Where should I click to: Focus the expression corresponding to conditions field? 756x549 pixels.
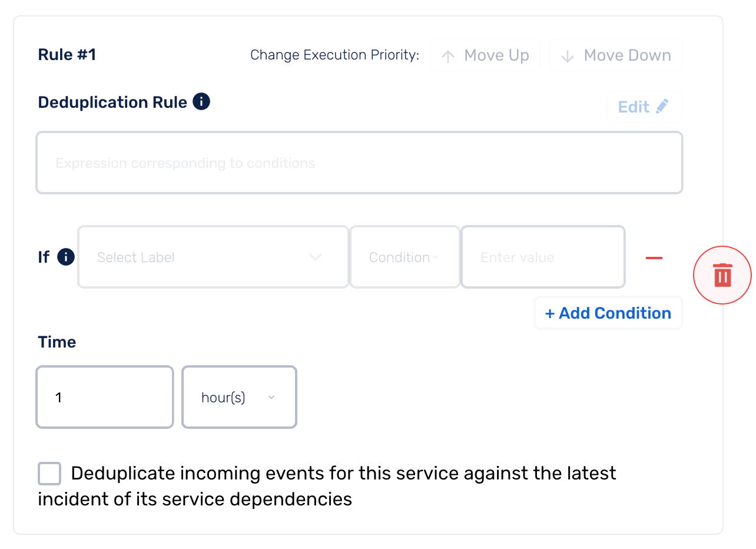pyautogui.click(x=359, y=163)
